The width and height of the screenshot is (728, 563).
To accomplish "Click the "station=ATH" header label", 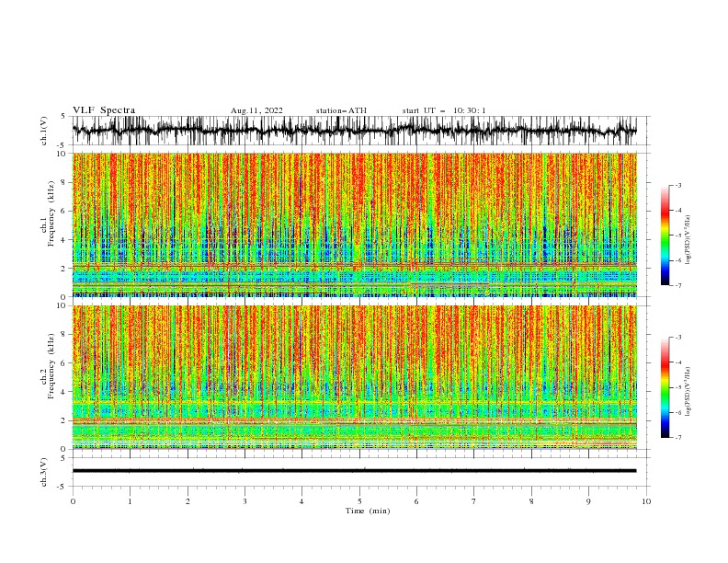I will click(x=341, y=110).
